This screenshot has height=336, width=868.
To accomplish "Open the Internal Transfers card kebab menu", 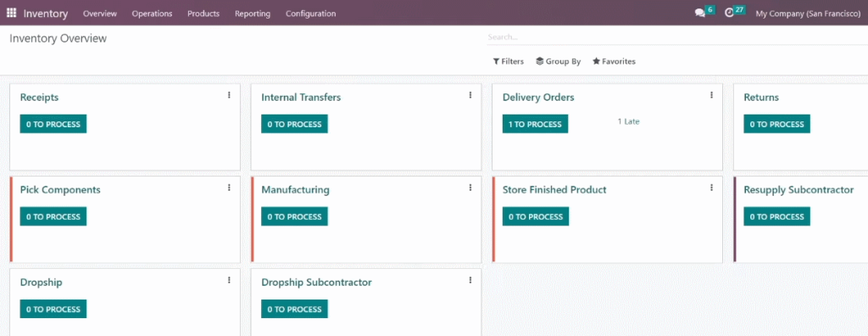I will (x=470, y=95).
